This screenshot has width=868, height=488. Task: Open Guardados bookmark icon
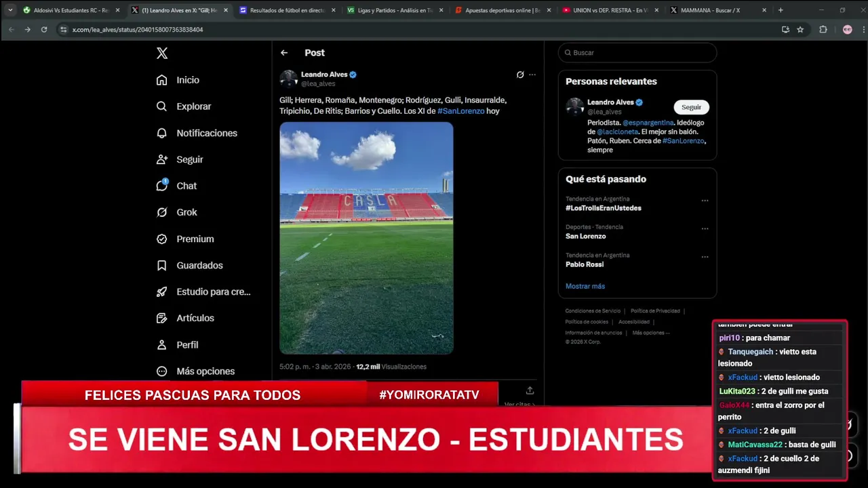(x=161, y=266)
